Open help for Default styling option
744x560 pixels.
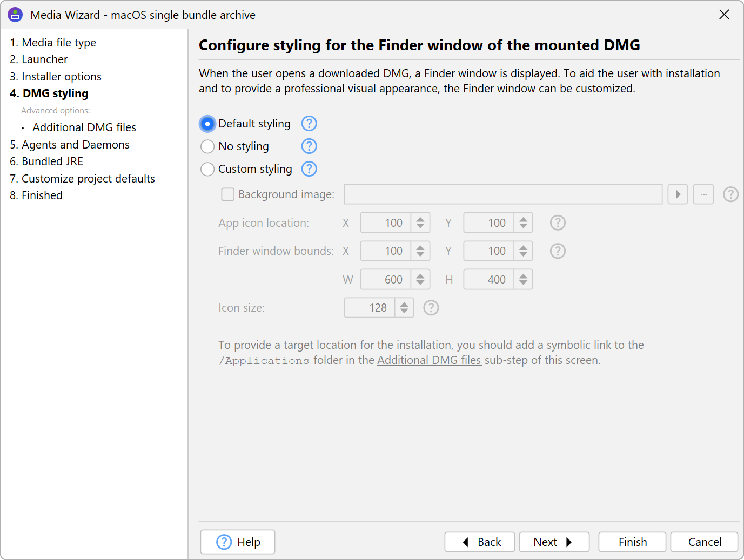click(309, 124)
